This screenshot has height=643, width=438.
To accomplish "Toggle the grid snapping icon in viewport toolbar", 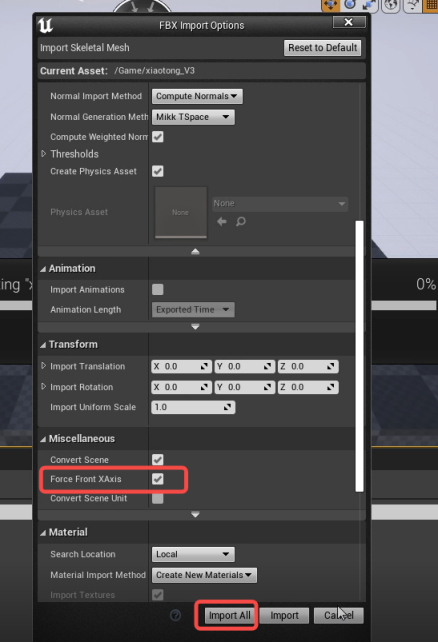I will coord(431,5).
